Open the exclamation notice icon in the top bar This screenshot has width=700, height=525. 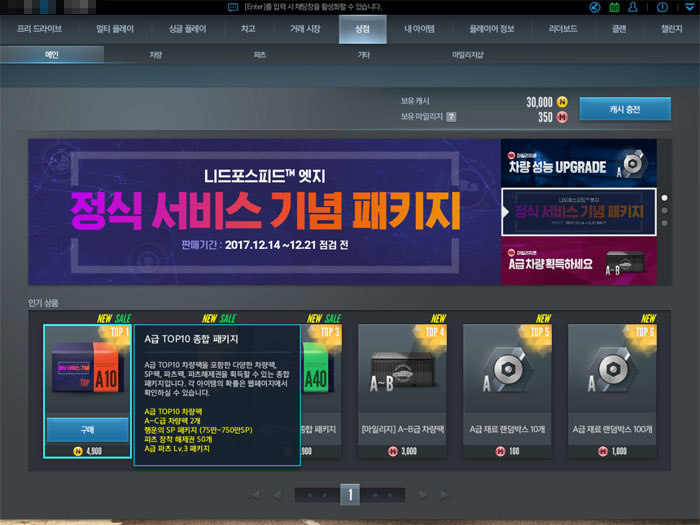click(x=664, y=7)
